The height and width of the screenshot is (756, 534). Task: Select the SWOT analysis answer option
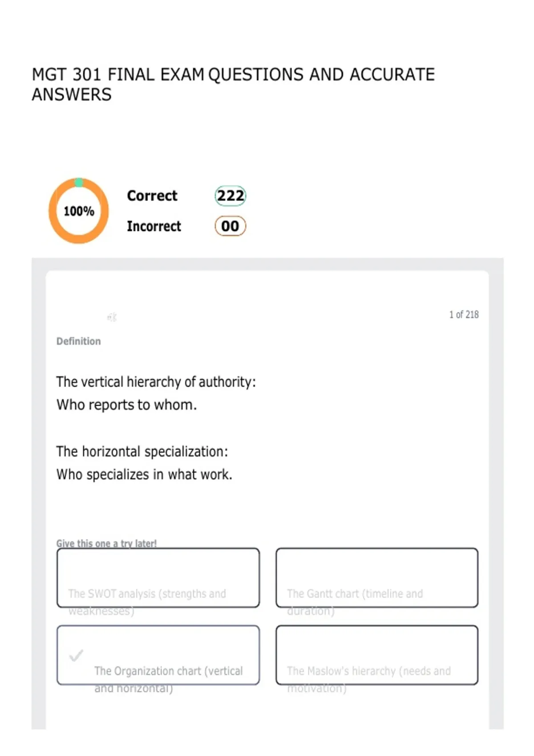[158, 578]
